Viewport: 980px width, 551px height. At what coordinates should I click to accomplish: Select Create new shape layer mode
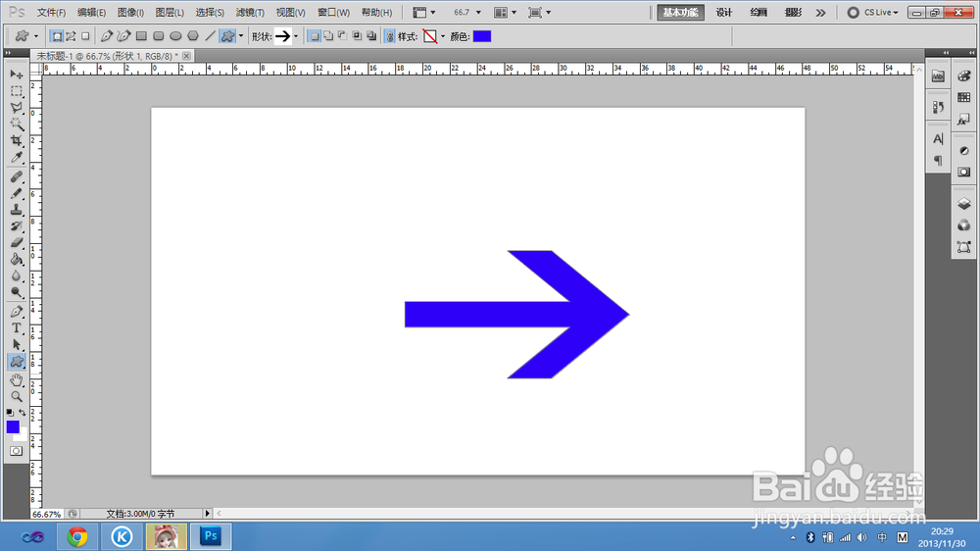[315, 36]
